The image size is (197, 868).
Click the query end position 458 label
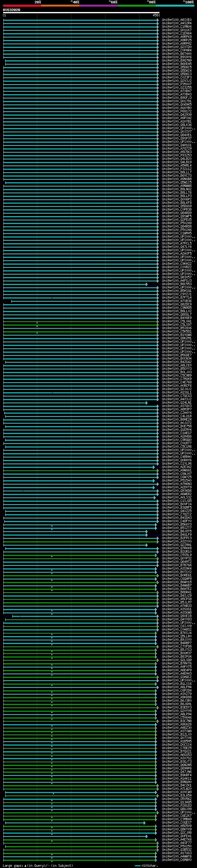point(155,15)
